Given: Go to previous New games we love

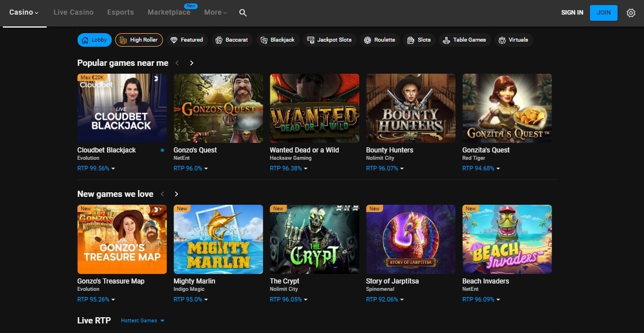Looking at the screenshot, I should (162, 194).
